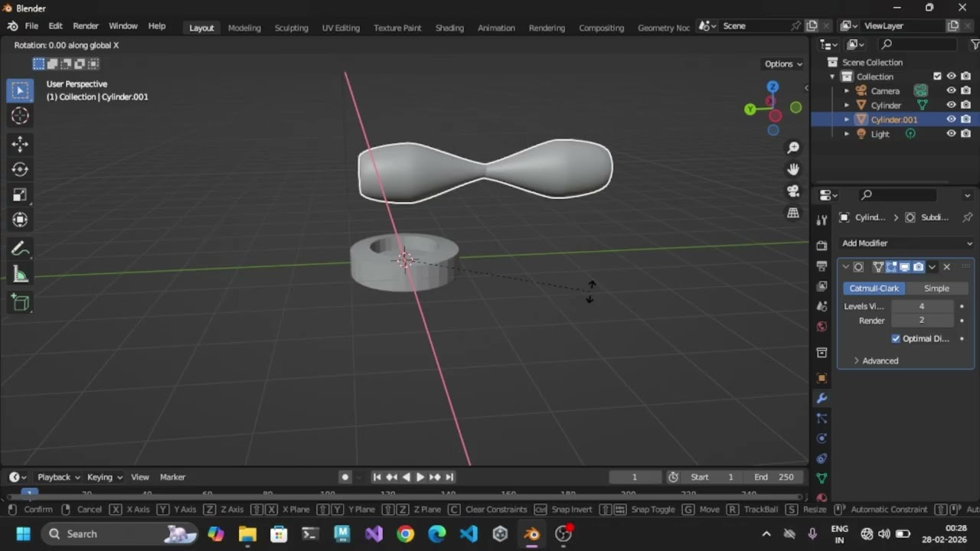The height and width of the screenshot is (551, 980).
Task: Choose the Move tool
Action: tap(20, 144)
